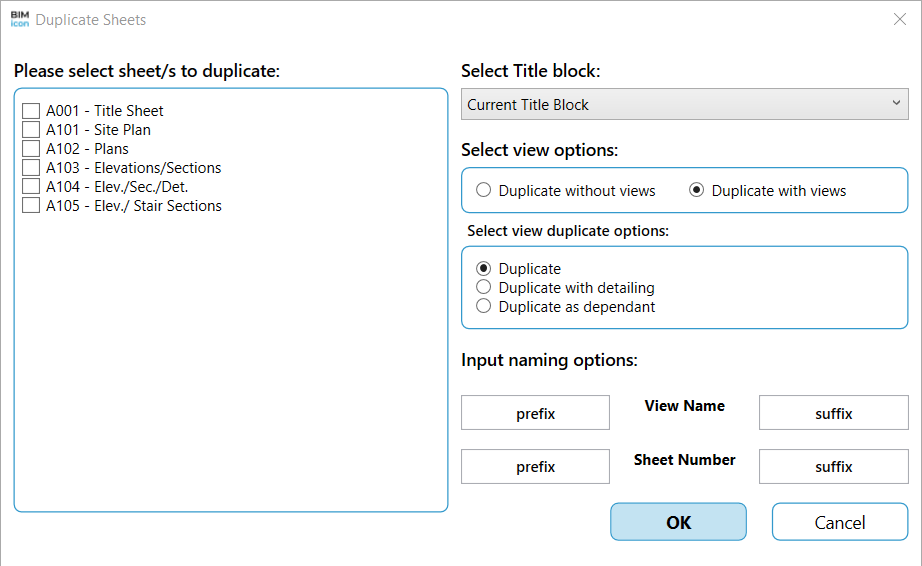Check A104 - Elev./Sec./Det. sheet
Viewport: 922px width, 566px height.
(x=31, y=187)
